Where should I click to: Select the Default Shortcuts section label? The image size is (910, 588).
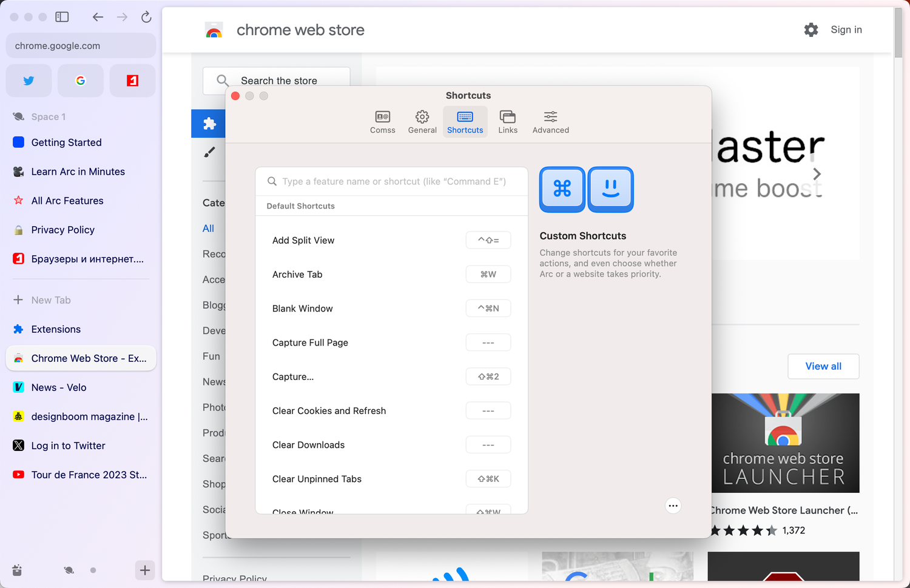click(301, 206)
